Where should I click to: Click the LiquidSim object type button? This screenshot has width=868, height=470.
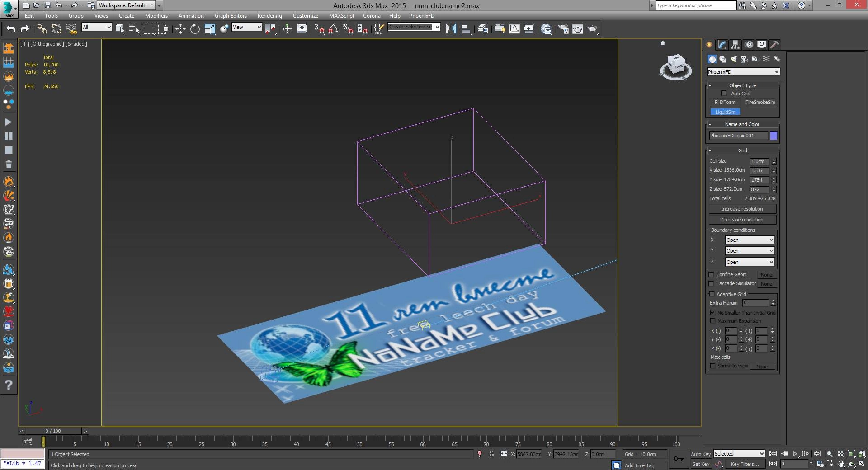click(725, 112)
